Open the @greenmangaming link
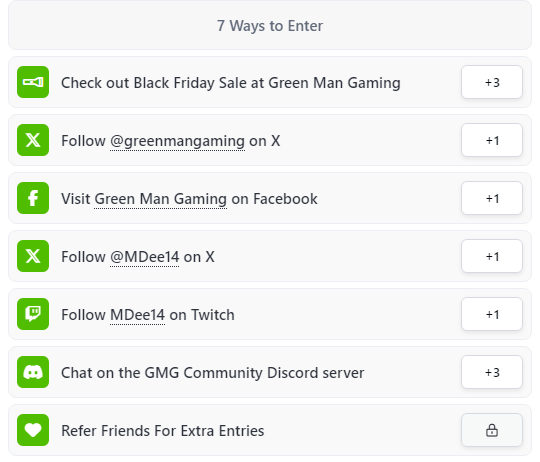The height and width of the screenshot is (462, 540). pyautogui.click(x=177, y=141)
